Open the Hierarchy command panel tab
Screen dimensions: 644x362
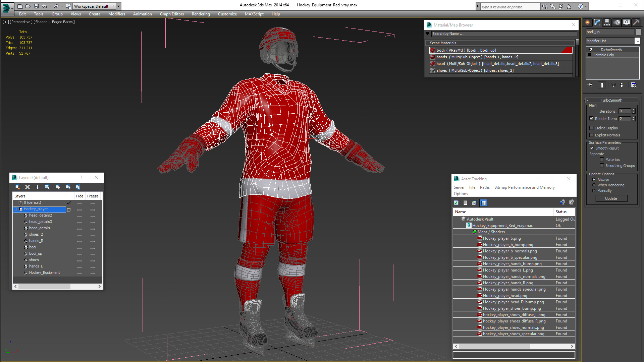click(607, 22)
